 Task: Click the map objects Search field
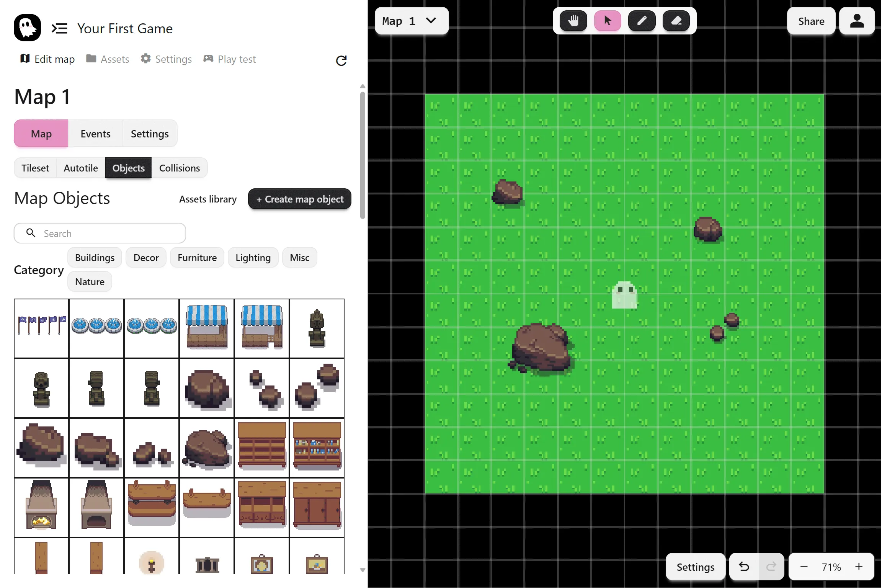click(100, 234)
